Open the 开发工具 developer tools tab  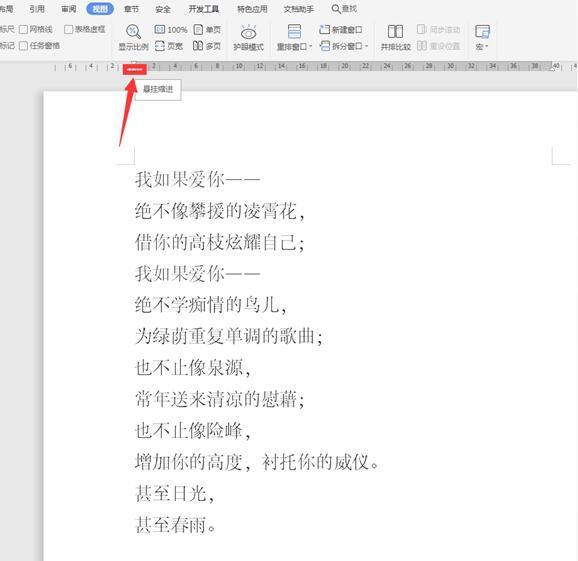click(x=204, y=9)
